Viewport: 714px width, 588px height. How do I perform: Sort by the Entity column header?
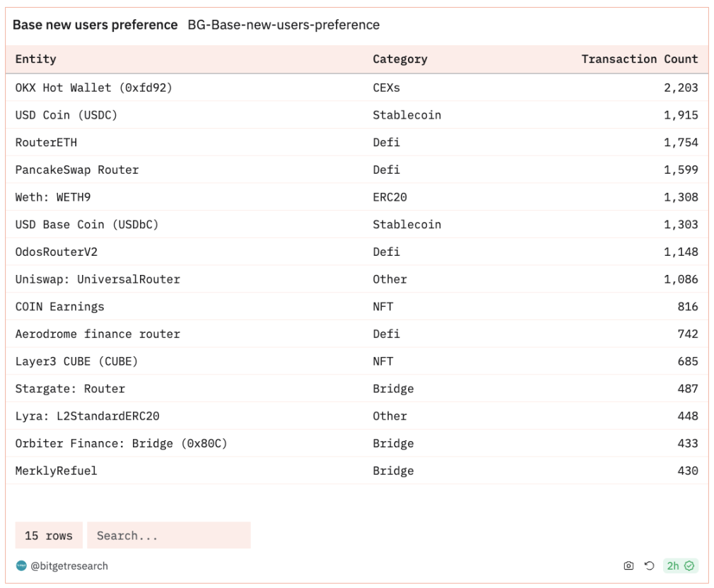pyautogui.click(x=35, y=59)
